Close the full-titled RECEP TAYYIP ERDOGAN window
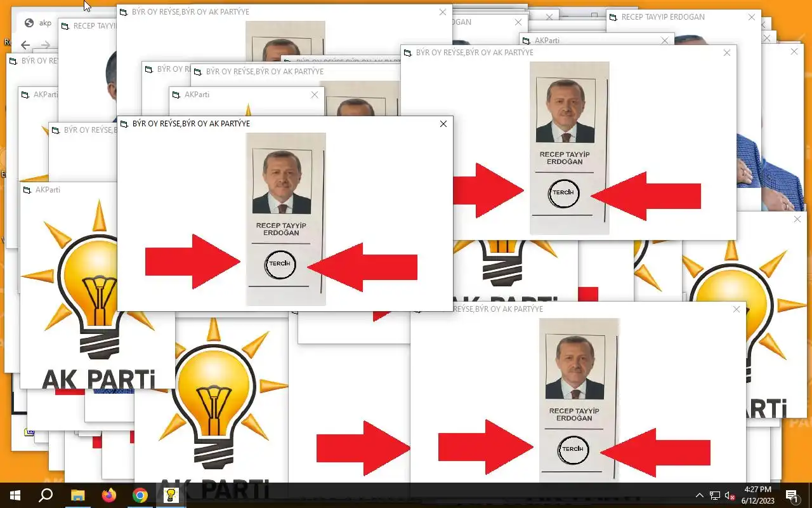This screenshot has height=508, width=812. click(x=752, y=17)
